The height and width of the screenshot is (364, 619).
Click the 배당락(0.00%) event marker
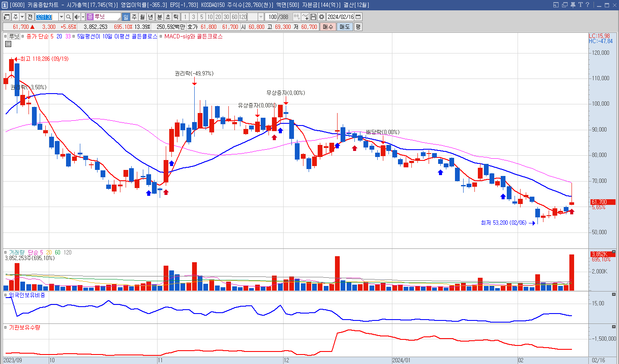point(382,132)
